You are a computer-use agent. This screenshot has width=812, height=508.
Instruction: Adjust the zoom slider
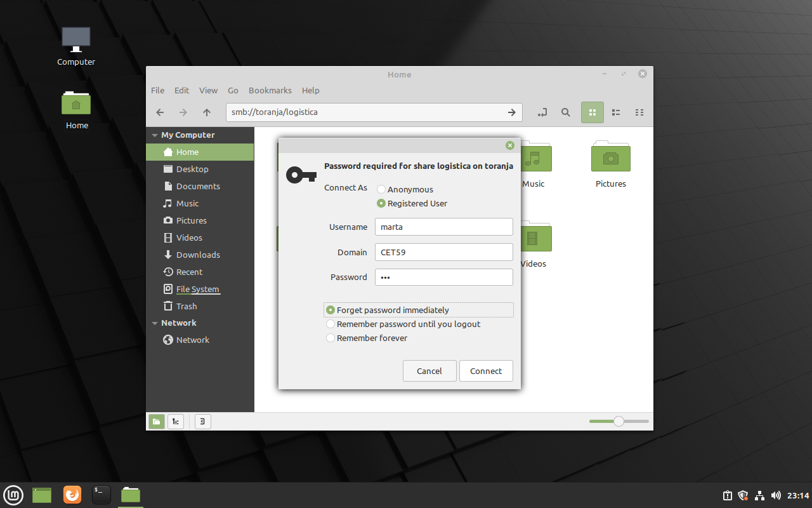(618, 421)
